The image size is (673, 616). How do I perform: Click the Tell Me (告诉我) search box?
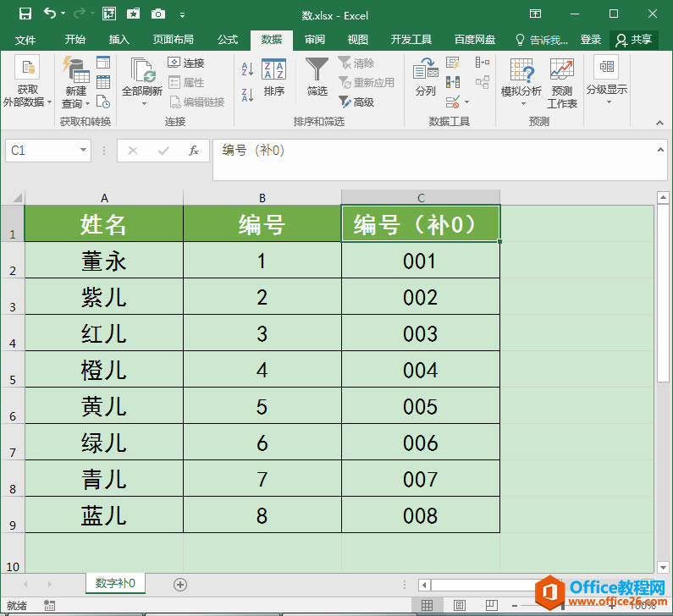(542, 40)
